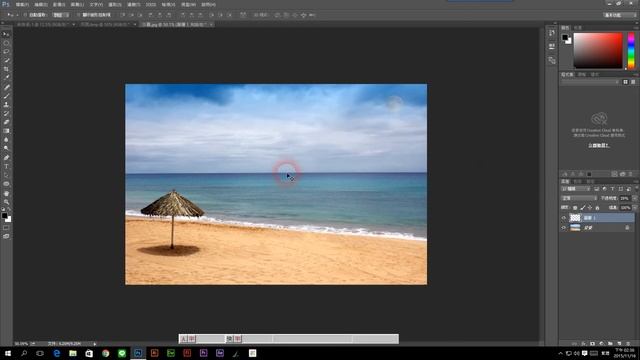
Task: Select the Eyedropper tool
Action: tap(6, 78)
